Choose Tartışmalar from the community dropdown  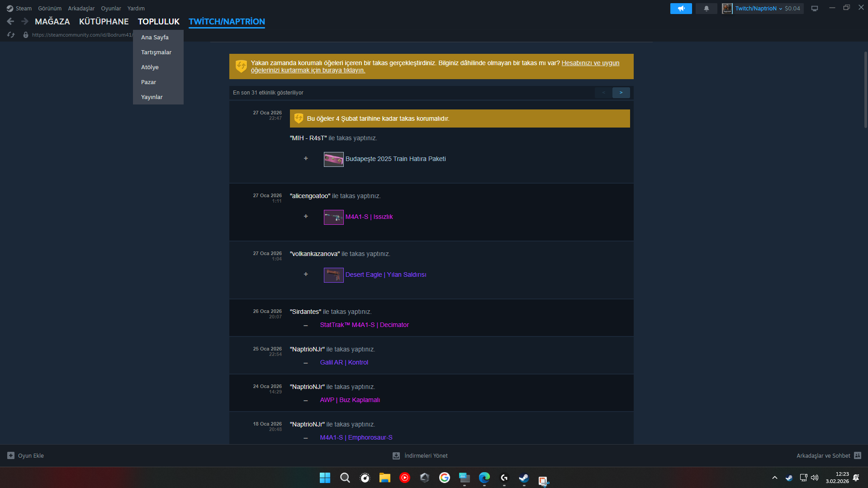pyautogui.click(x=158, y=52)
